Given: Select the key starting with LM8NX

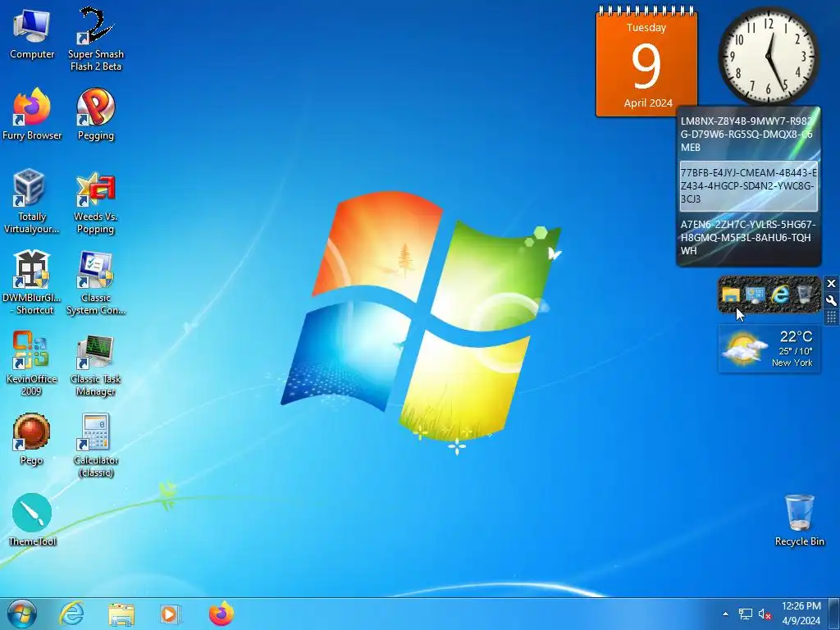Looking at the screenshot, I should pos(748,134).
